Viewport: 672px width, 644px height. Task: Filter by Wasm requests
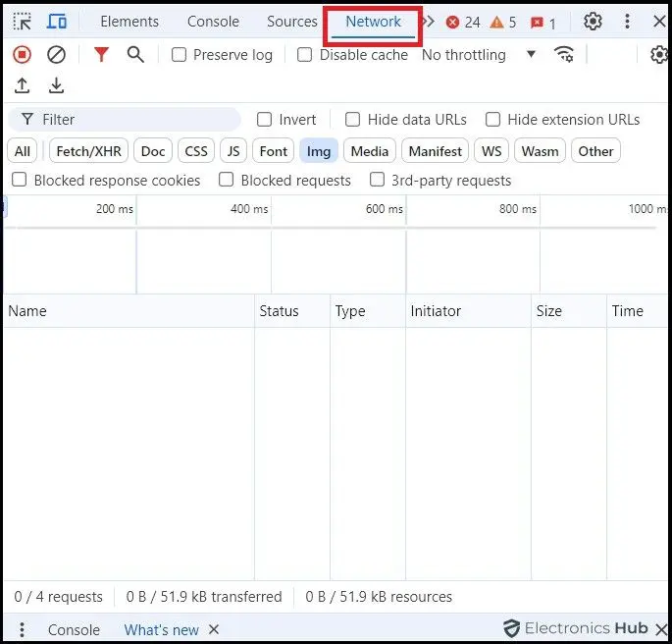point(540,151)
